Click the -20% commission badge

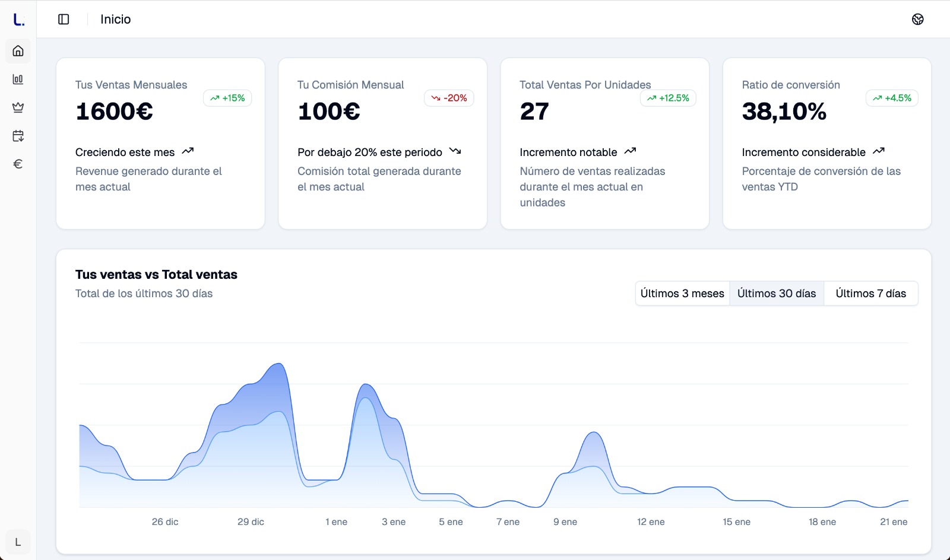[x=449, y=98]
